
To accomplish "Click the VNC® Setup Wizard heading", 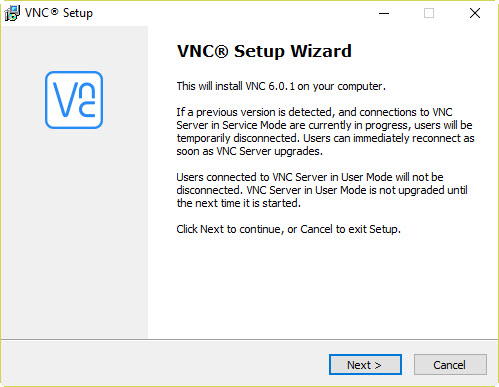I will pyautogui.click(x=264, y=51).
